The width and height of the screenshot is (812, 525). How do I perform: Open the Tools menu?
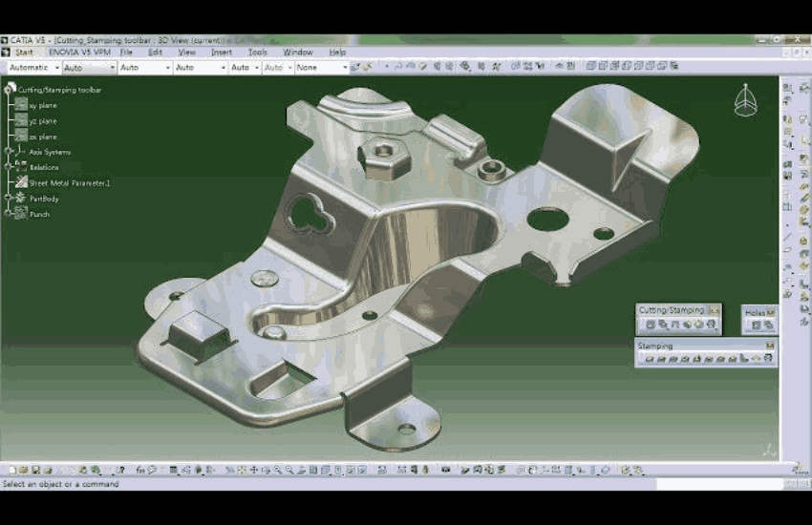click(258, 52)
